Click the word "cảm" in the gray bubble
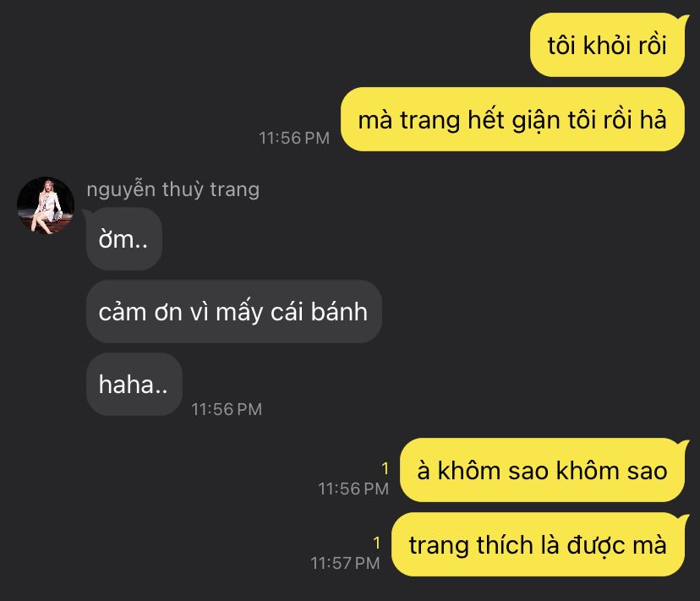Screen dimensions: 700x601 [x=123, y=311]
